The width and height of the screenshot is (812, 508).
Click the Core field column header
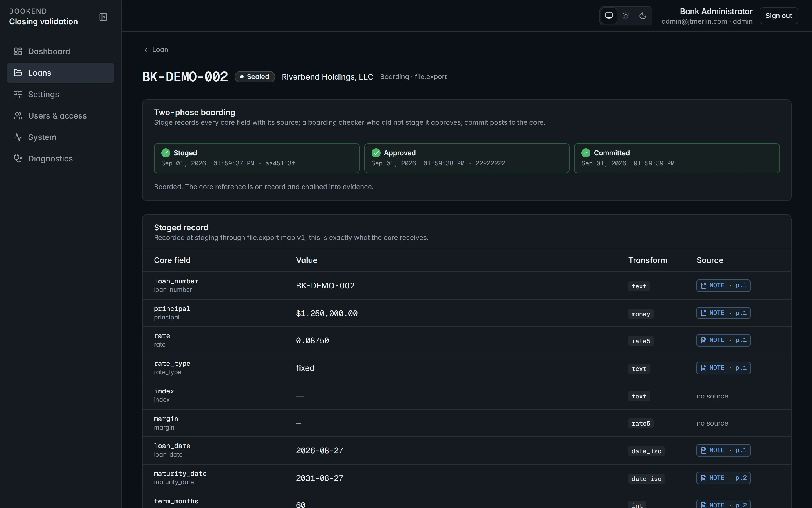point(172,260)
